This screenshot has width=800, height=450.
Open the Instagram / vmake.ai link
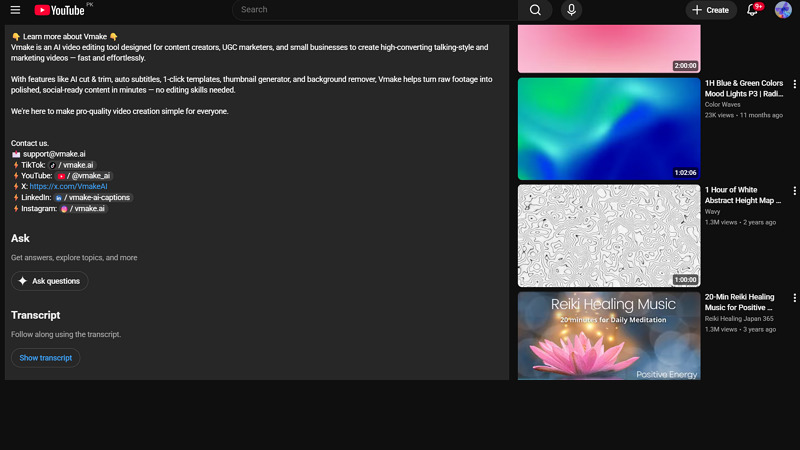pos(83,208)
